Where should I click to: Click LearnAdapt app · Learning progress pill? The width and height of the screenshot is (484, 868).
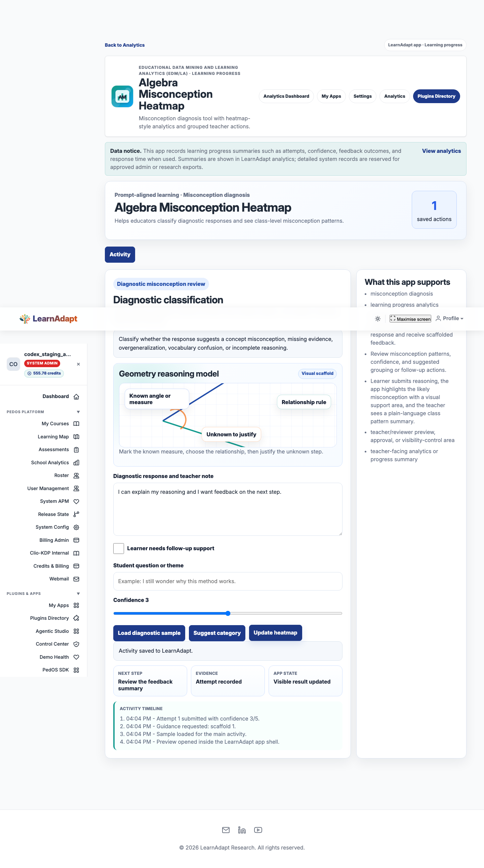click(425, 45)
